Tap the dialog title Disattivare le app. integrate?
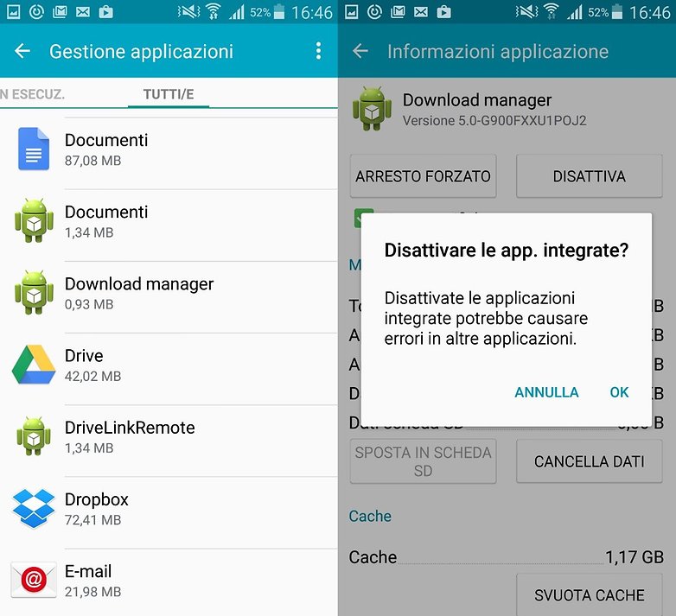 click(507, 251)
